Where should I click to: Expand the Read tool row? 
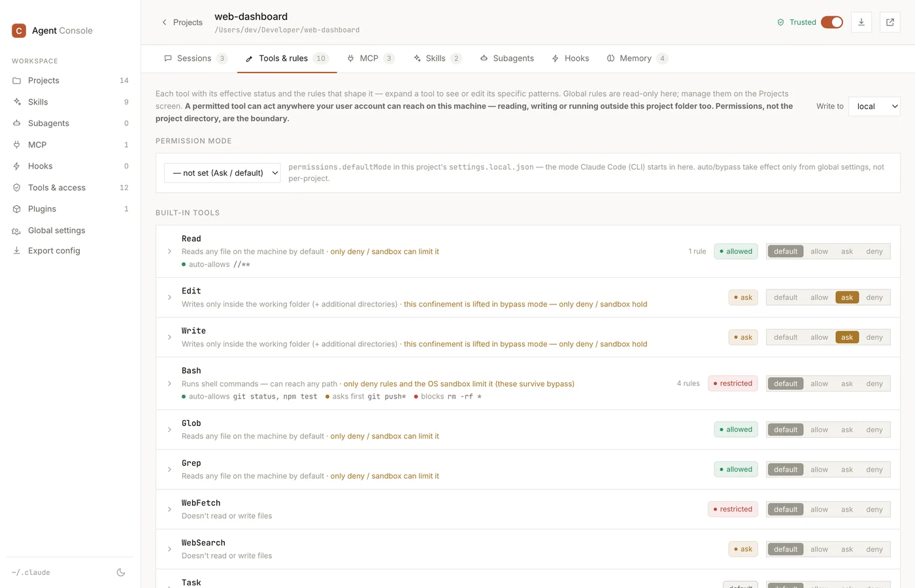(x=169, y=252)
